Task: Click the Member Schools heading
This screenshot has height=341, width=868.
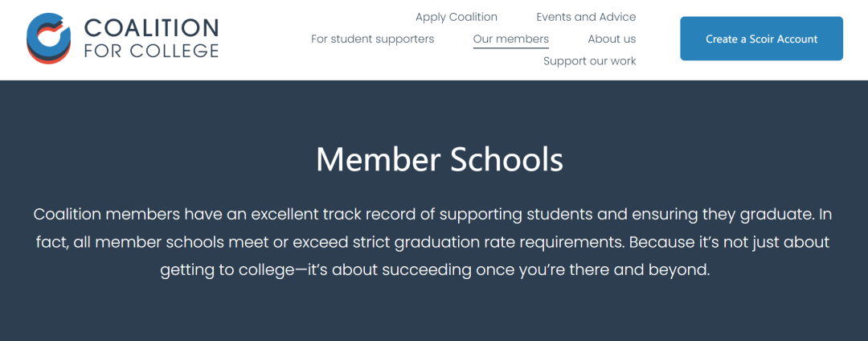Action: pos(440,159)
